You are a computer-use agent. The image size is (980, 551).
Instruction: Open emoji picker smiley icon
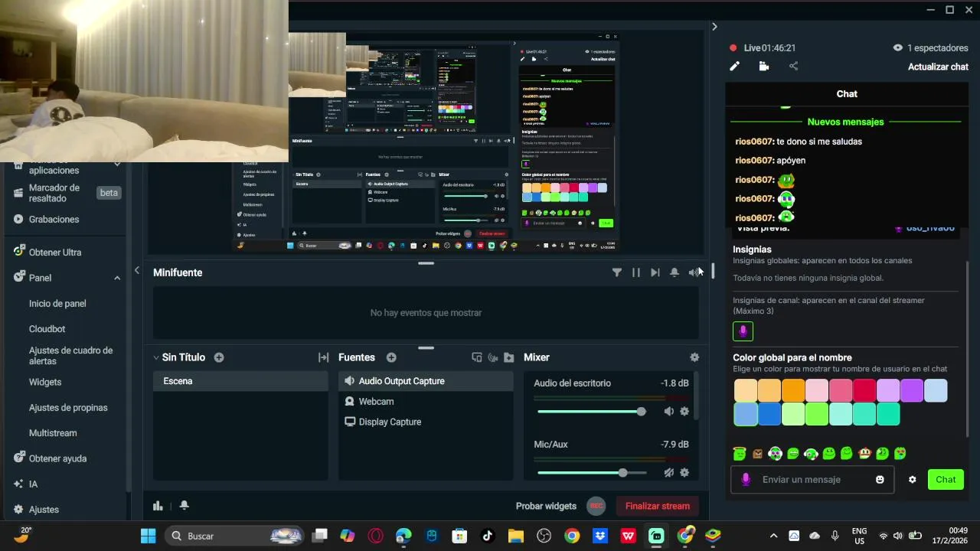point(880,480)
